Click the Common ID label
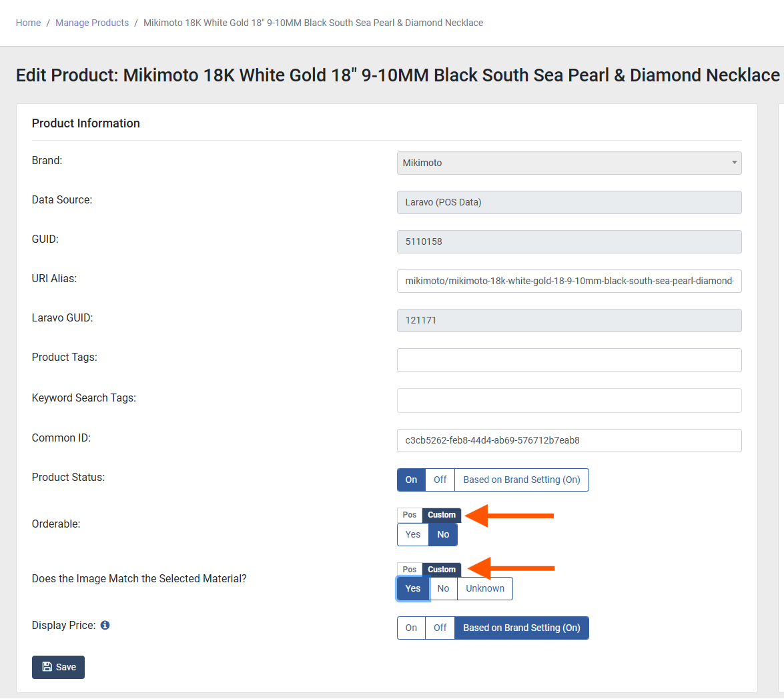The image size is (784, 699). point(61,438)
